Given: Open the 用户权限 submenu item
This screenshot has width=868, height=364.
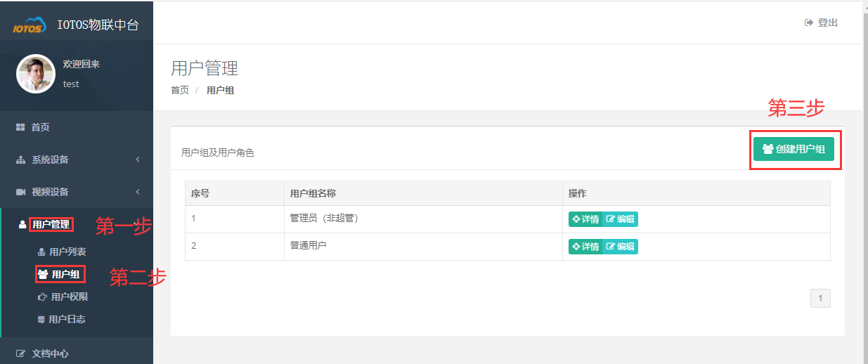Looking at the screenshot, I should [x=70, y=297].
